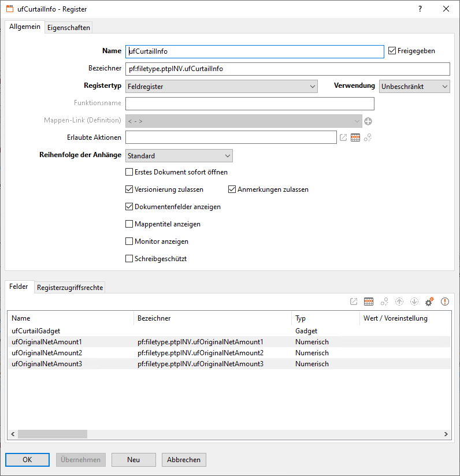Click the Funktionsname input field
This screenshot has height=476, width=460.
tap(250, 104)
